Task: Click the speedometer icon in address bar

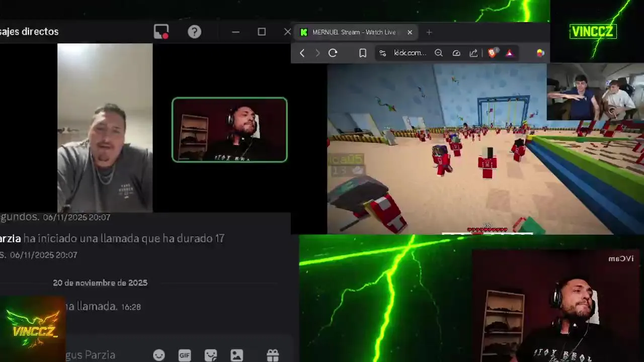Action: coord(456,53)
